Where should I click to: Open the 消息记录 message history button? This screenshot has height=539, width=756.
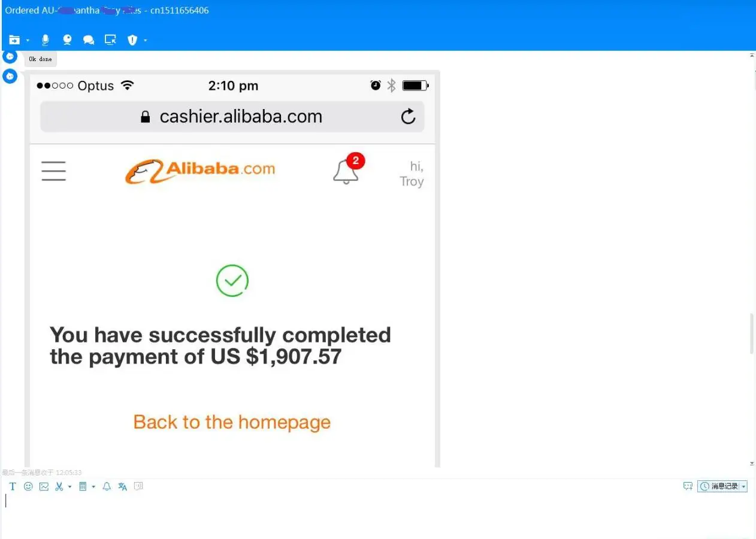[719, 486]
